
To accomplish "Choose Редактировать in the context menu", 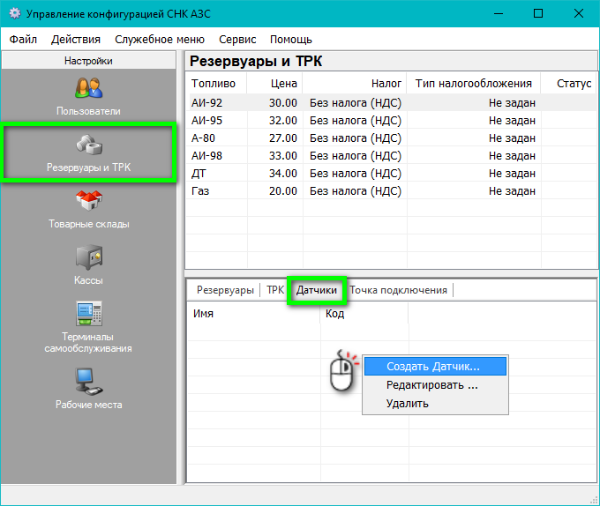I will tap(432, 385).
